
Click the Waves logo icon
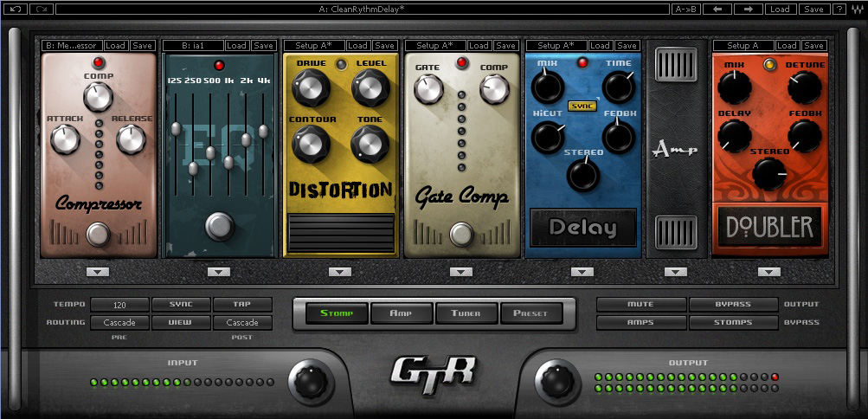tap(858, 9)
